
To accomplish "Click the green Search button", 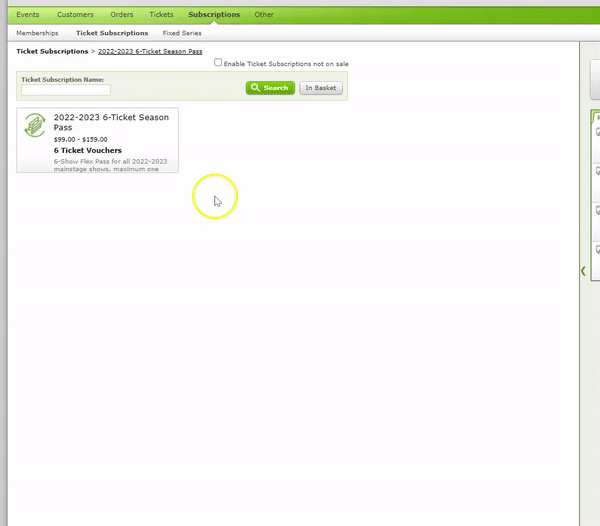I will pos(270,88).
